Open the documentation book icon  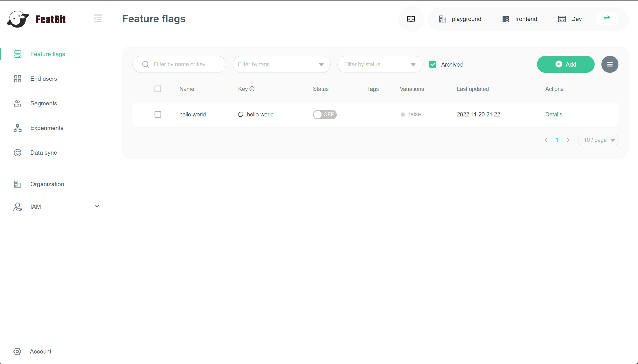(411, 19)
